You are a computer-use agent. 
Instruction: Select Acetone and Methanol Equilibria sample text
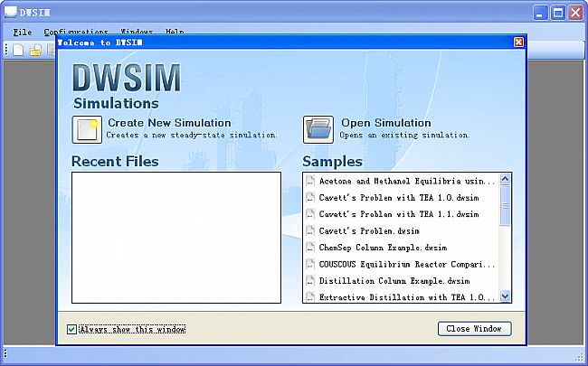407,182
